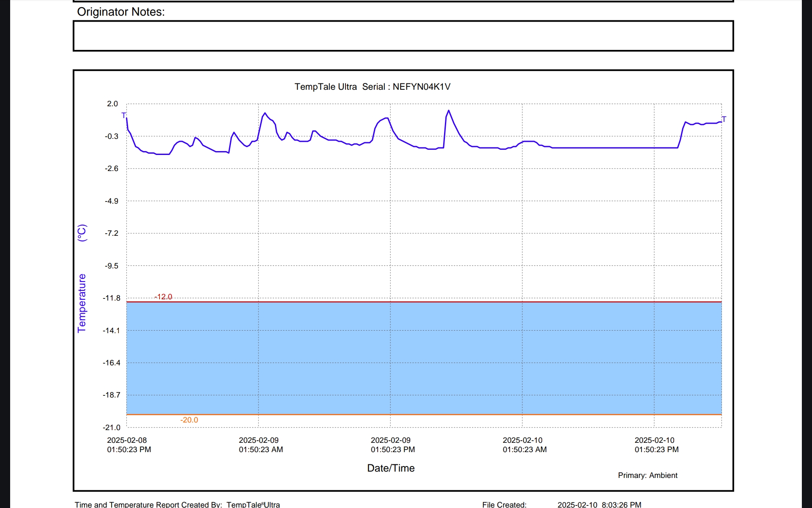Click the y-axis label '-7.2'
The image size is (812, 508).
112,233
